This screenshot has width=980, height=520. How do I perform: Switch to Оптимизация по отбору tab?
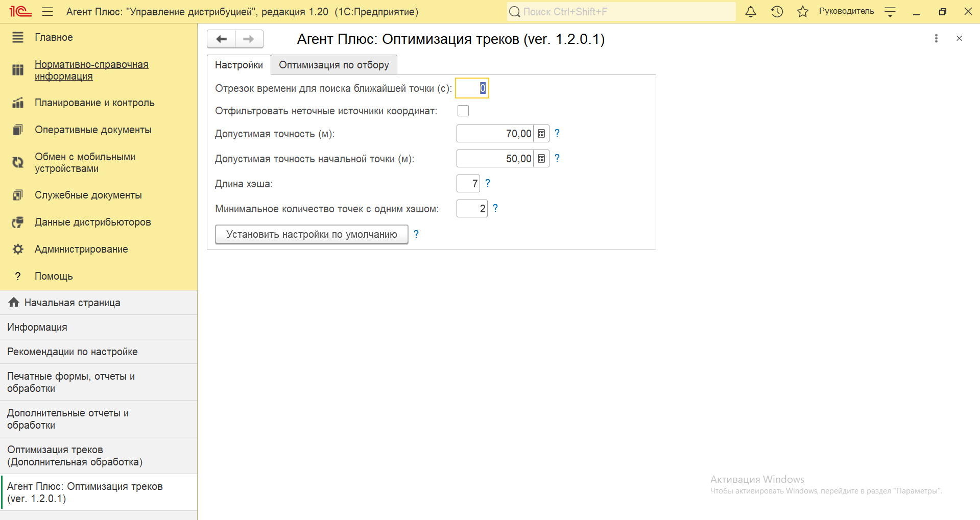333,65
